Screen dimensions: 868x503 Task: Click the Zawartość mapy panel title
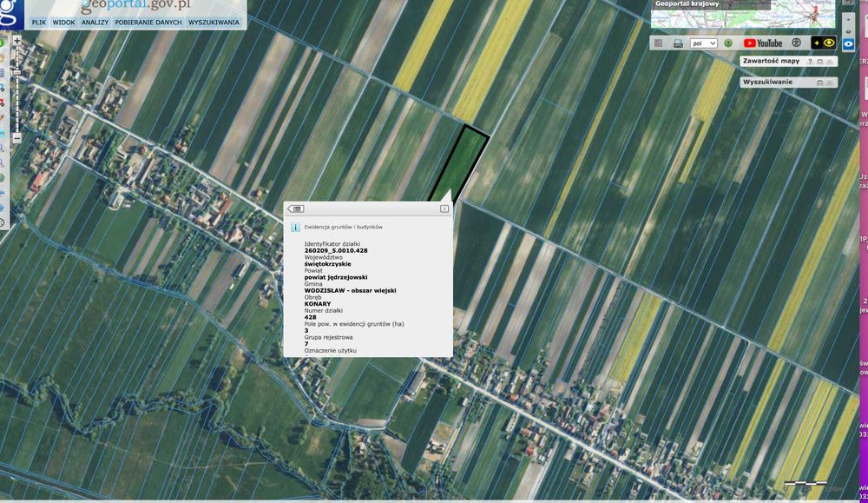[771, 61]
